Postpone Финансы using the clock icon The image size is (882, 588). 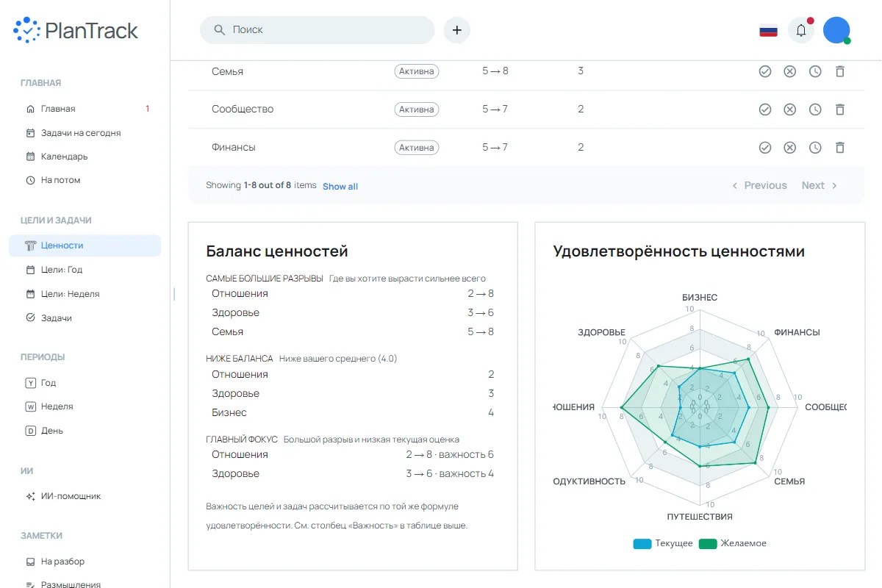[x=815, y=147]
